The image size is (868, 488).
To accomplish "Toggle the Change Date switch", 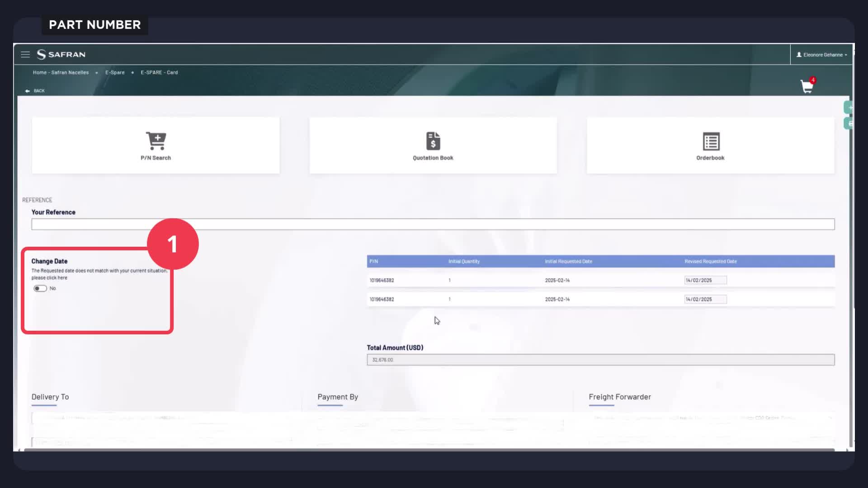I will click(40, 288).
